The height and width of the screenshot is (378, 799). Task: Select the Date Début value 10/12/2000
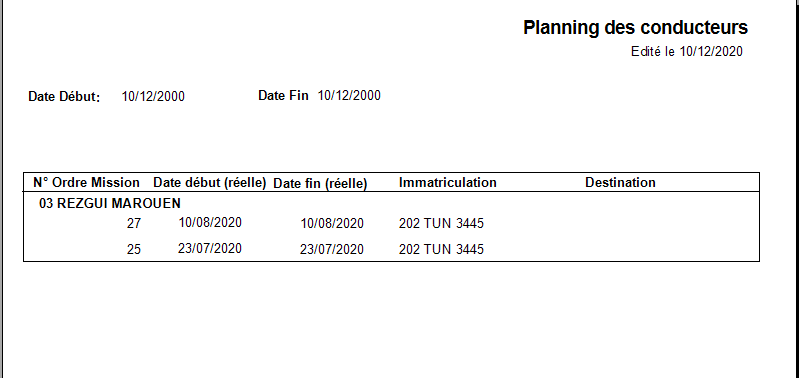(153, 97)
